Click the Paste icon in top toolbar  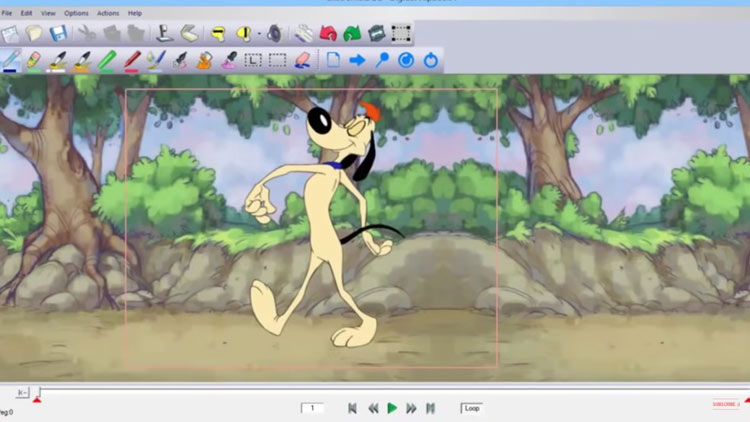coord(136,33)
